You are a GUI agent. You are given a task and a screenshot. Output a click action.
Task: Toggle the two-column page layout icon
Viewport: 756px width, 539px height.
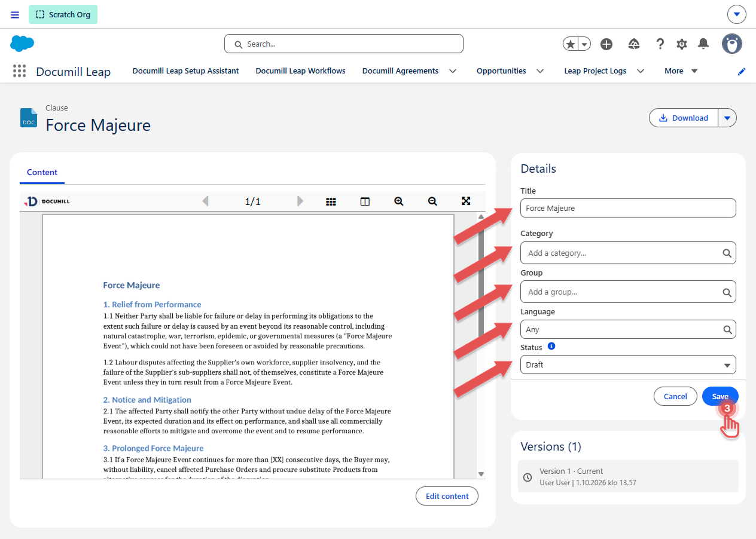(x=365, y=201)
